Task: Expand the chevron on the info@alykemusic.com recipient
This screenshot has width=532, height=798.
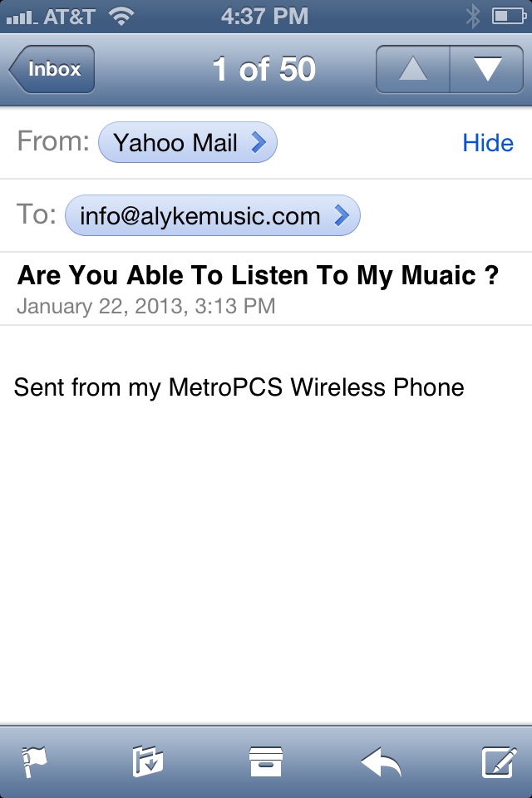Action: coord(342,215)
